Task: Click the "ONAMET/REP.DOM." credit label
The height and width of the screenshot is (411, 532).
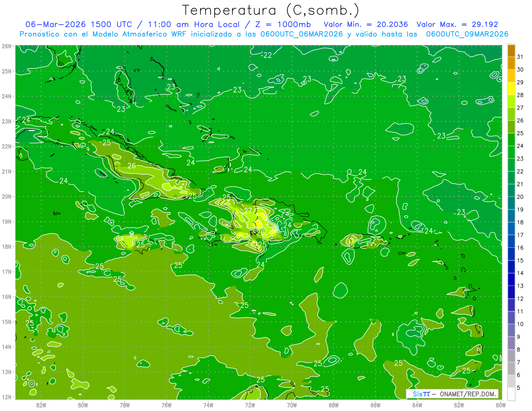Action: pos(468,394)
